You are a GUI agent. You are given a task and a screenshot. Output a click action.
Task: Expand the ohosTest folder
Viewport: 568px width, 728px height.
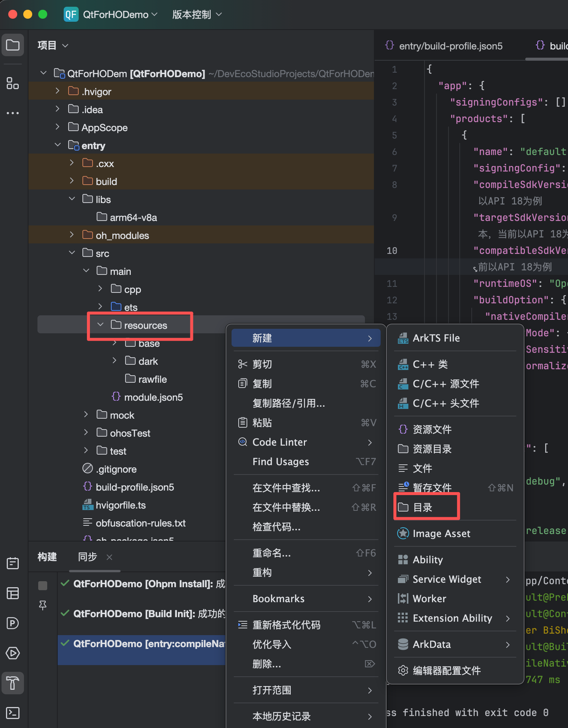(x=86, y=433)
